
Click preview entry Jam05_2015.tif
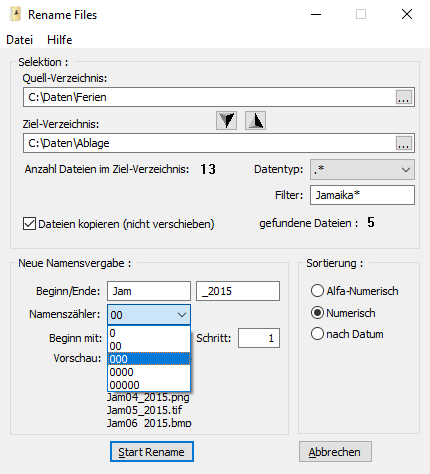click(144, 410)
